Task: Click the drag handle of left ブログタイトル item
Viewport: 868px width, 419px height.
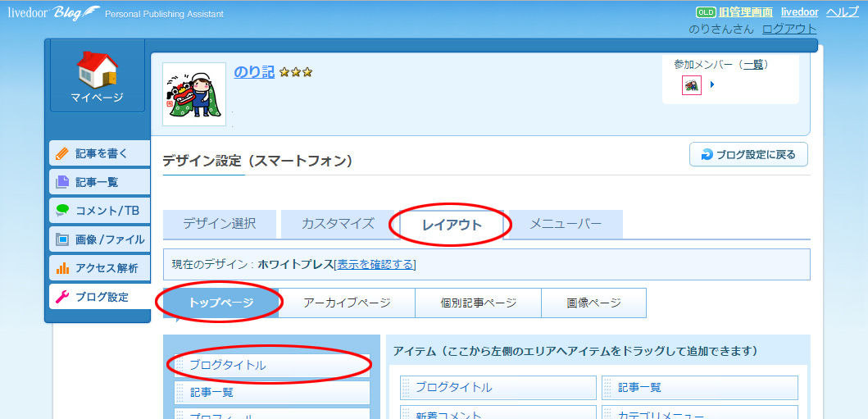Action: click(x=180, y=366)
